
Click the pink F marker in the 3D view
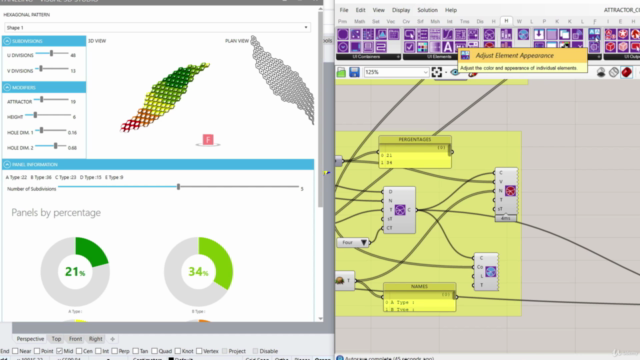click(x=208, y=140)
